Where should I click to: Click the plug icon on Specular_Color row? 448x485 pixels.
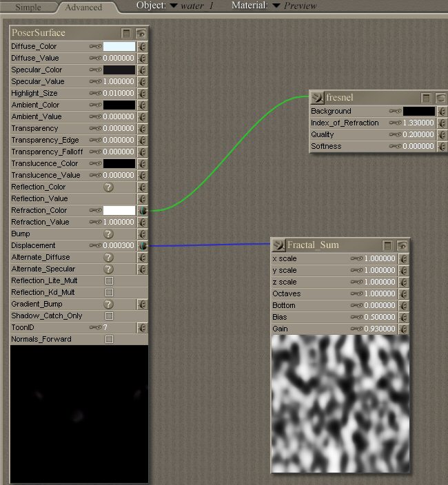[142, 70]
